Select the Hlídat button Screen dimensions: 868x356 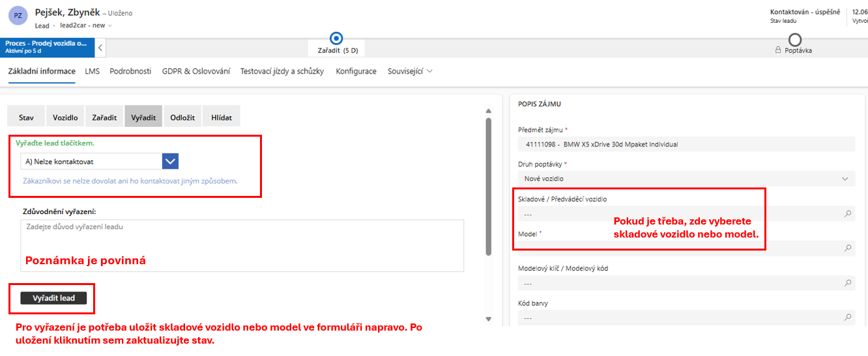pyautogui.click(x=221, y=118)
